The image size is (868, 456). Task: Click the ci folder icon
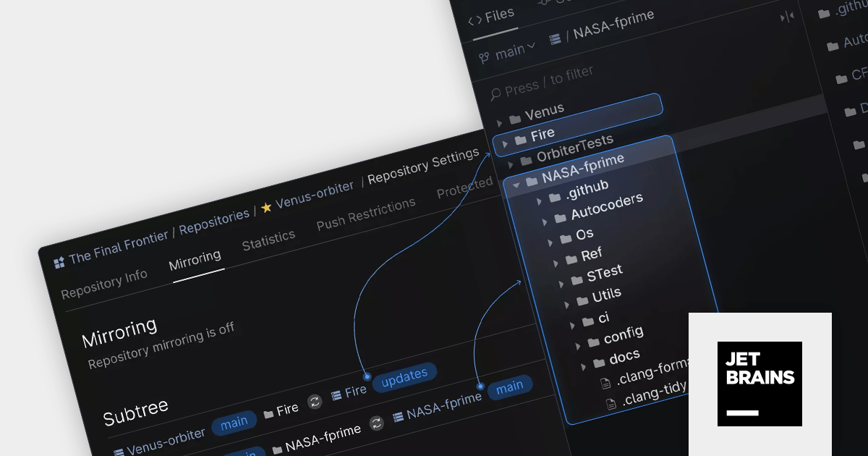pos(587,321)
